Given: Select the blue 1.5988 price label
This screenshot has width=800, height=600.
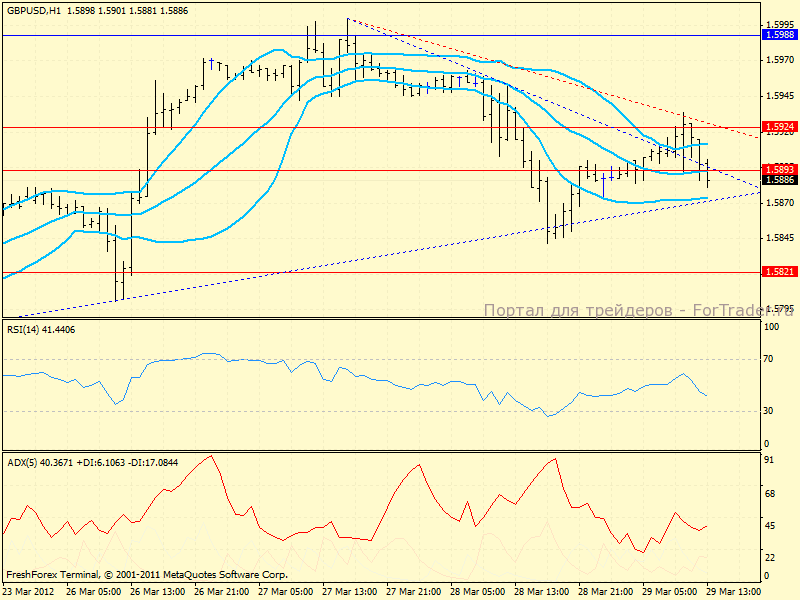Looking at the screenshot, I should pyautogui.click(x=779, y=35).
